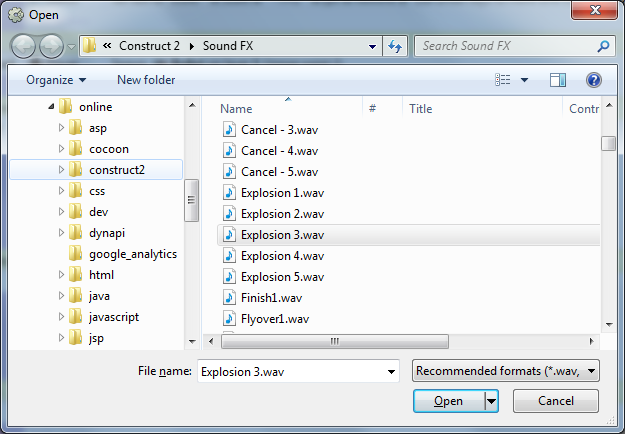625x434 pixels.
Task: Click inside the Search Sound FX field
Action: coord(505,46)
